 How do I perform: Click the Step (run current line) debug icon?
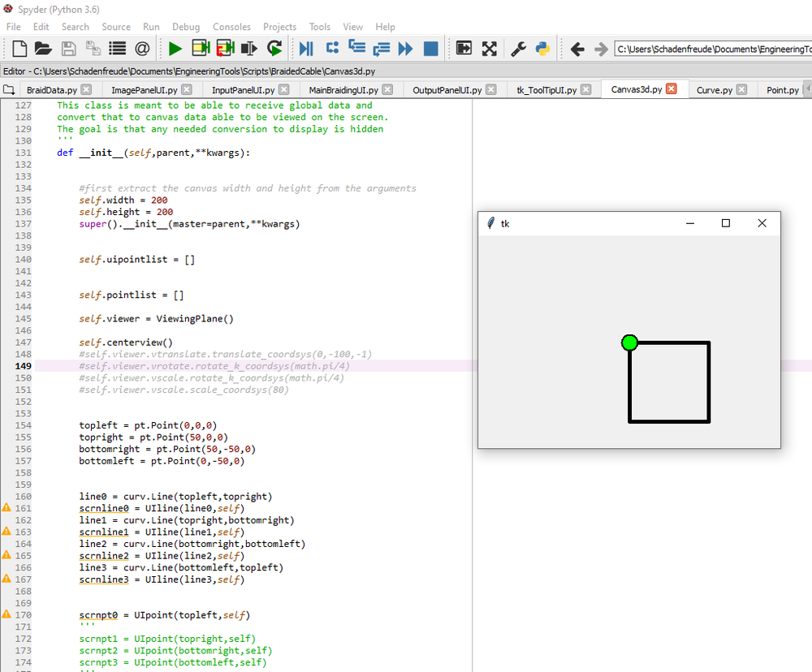(332, 48)
